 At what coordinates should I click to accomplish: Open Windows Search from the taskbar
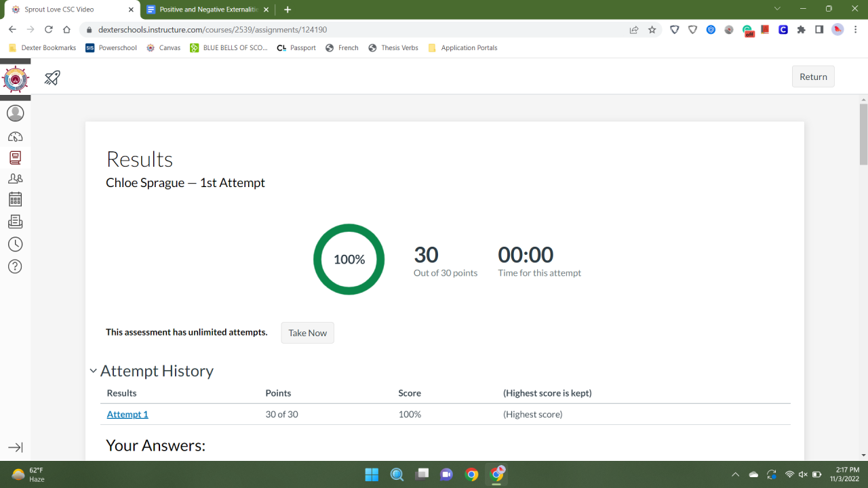[x=397, y=474]
